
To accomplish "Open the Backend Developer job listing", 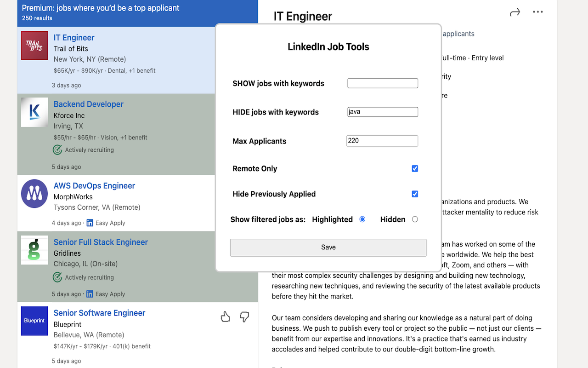I will (x=89, y=104).
